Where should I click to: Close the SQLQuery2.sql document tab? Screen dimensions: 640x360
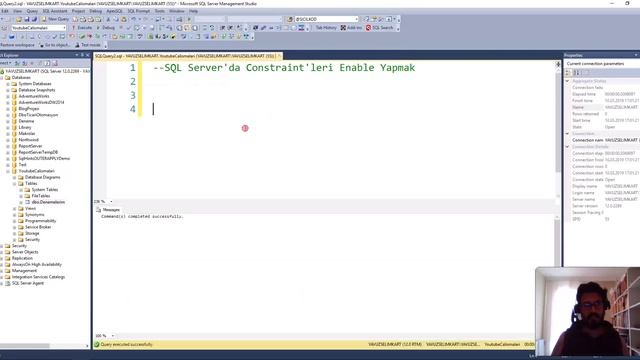point(279,56)
